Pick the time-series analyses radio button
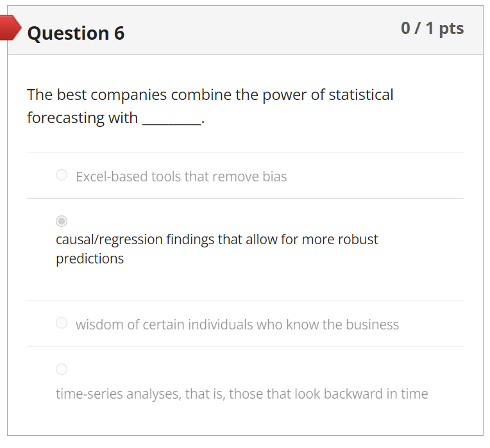 [62, 369]
